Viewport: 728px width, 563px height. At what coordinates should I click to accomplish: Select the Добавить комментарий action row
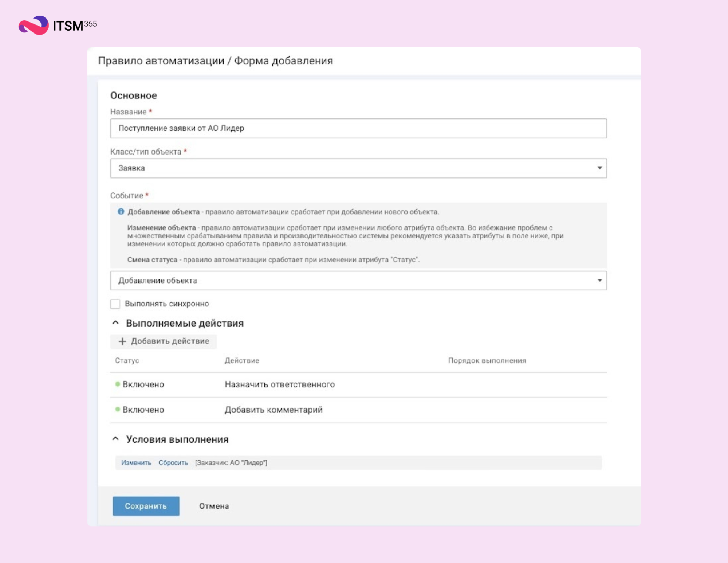coord(273,410)
